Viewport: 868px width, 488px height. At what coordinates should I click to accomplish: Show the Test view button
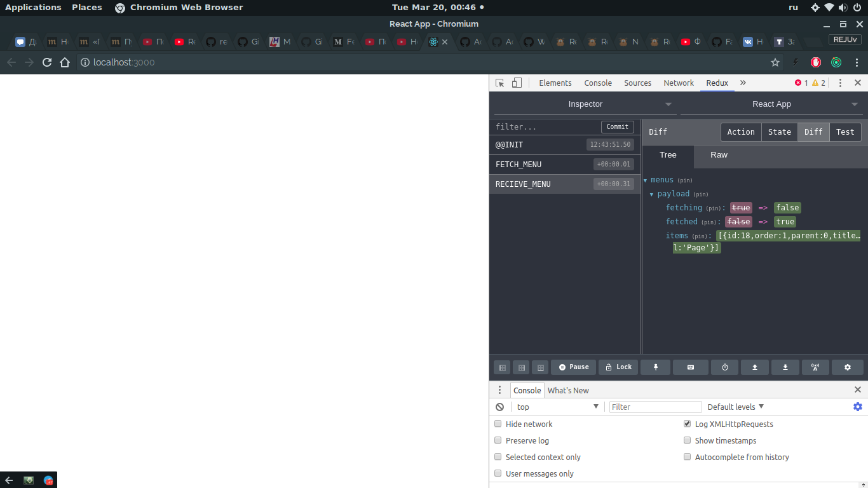pos(845,132)
